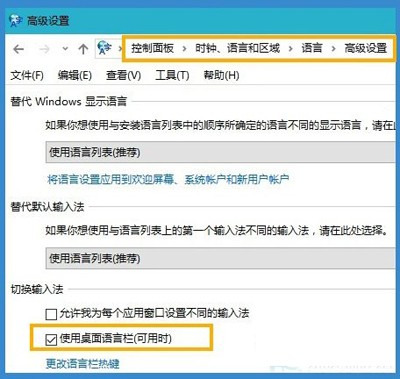Viewport: 400px width, 379px height.
Task: Open the 查看(V) menu
Action: [x=124, y=75]
